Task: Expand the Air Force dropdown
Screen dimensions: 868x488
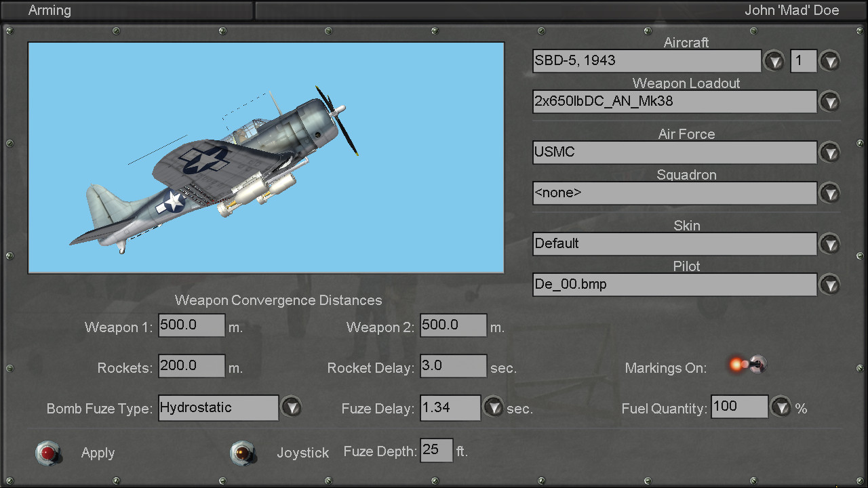Action: 829,152
